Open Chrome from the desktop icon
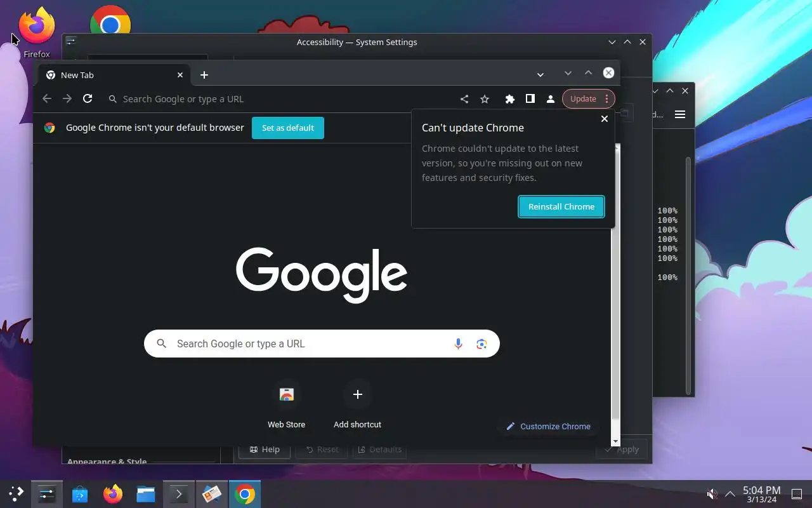This screenshot has height=508, width=812. (110, 20)
